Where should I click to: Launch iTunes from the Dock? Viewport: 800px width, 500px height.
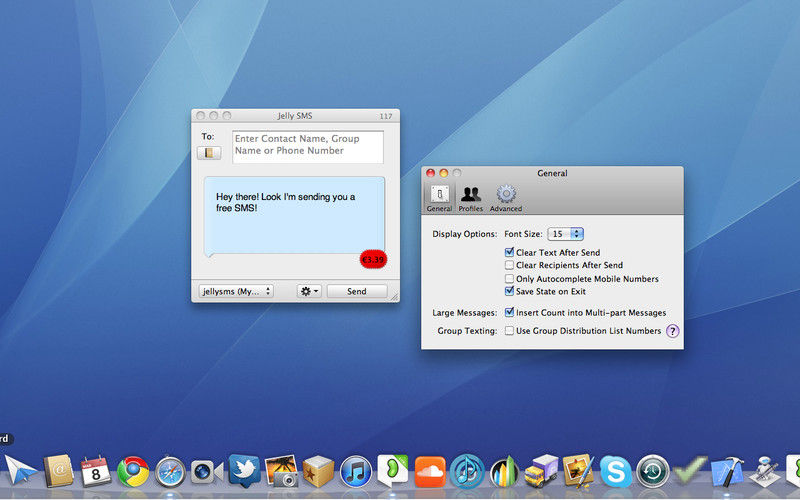click(356, 471)
